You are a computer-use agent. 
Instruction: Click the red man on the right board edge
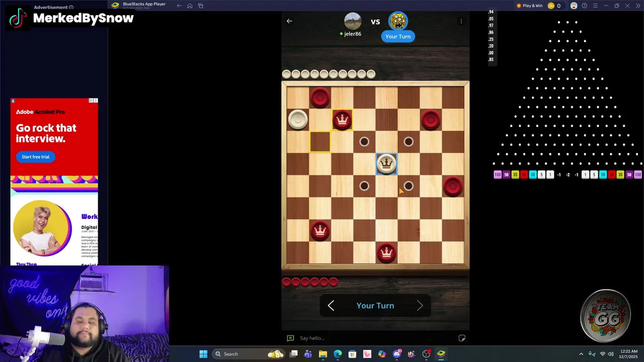click(453, 186)
